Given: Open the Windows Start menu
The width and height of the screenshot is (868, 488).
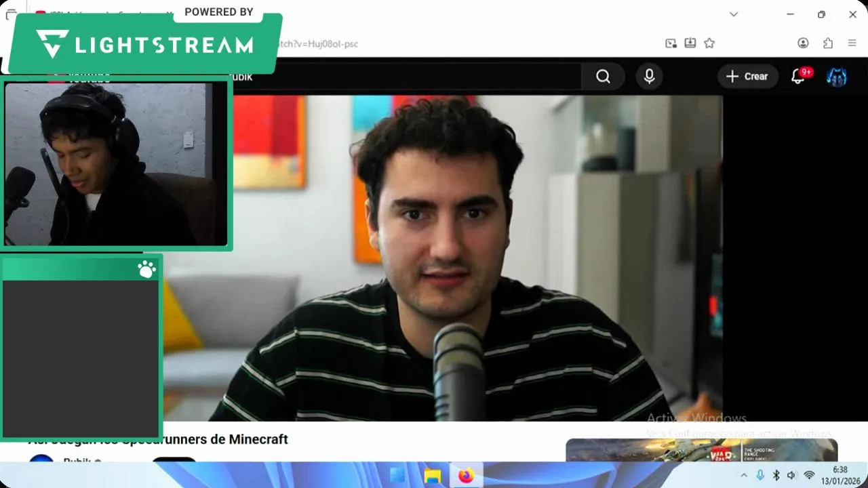Looking at the screenshot, I should pos(397,476).
